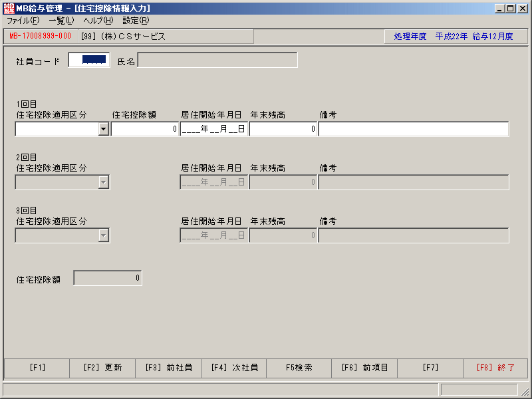This screenshot has height=399, width=532.
Task: Go to previous employee with [F3] 前社員
Action: pyautogui.click(x=168, y=368)
